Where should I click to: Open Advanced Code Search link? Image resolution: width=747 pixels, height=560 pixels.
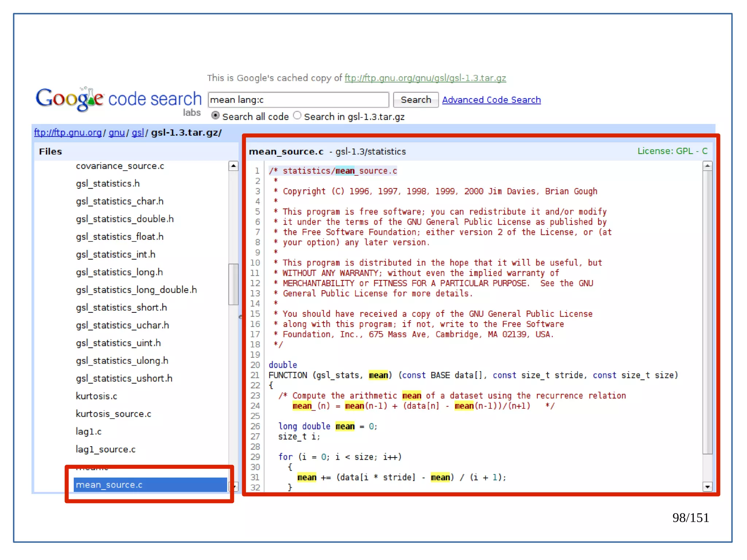point(491,100)
